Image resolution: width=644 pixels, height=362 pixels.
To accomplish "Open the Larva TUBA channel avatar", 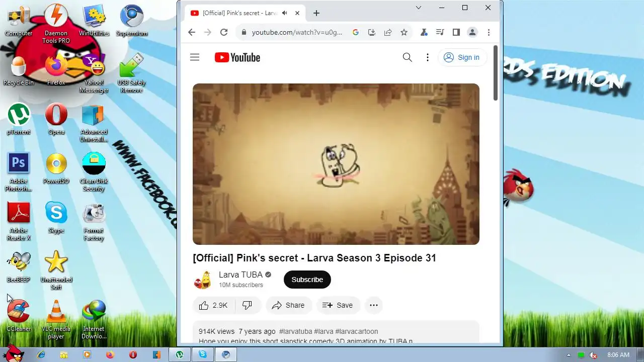I will click(202, 280).
